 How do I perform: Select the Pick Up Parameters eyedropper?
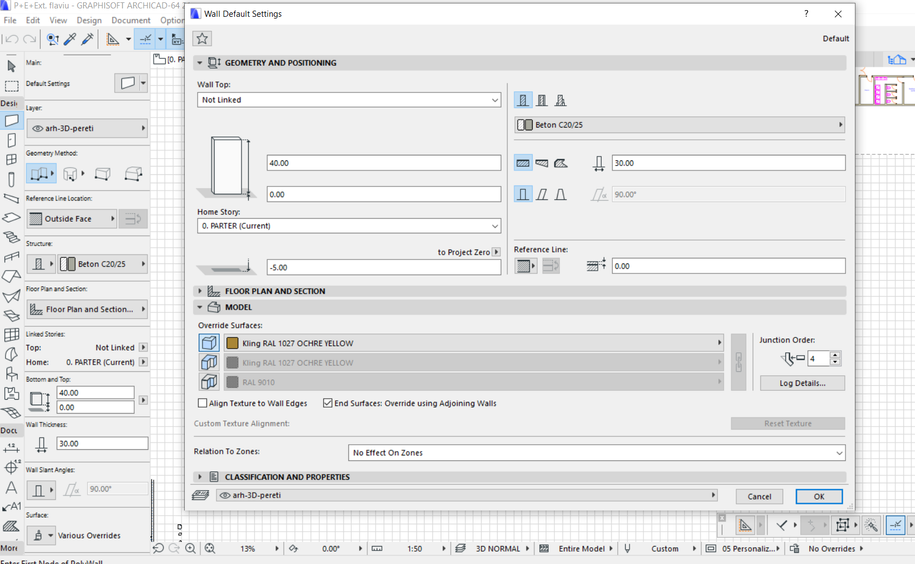tap(70, 39)
